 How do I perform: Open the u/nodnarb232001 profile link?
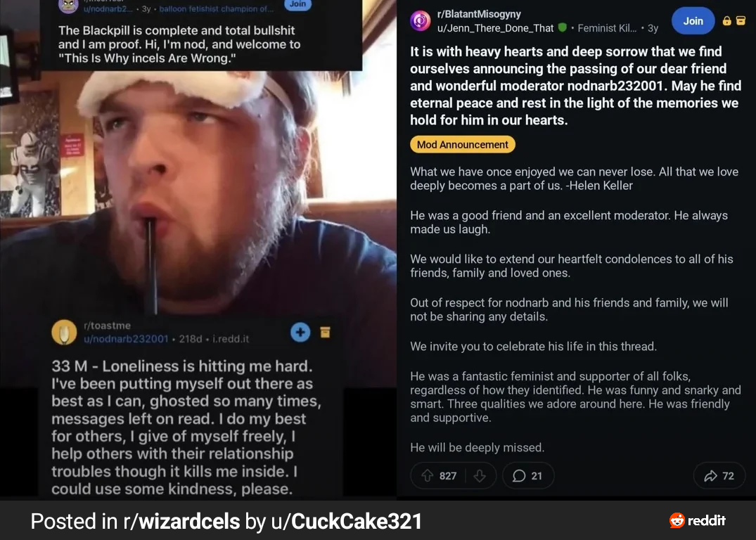tap(126, 339)
